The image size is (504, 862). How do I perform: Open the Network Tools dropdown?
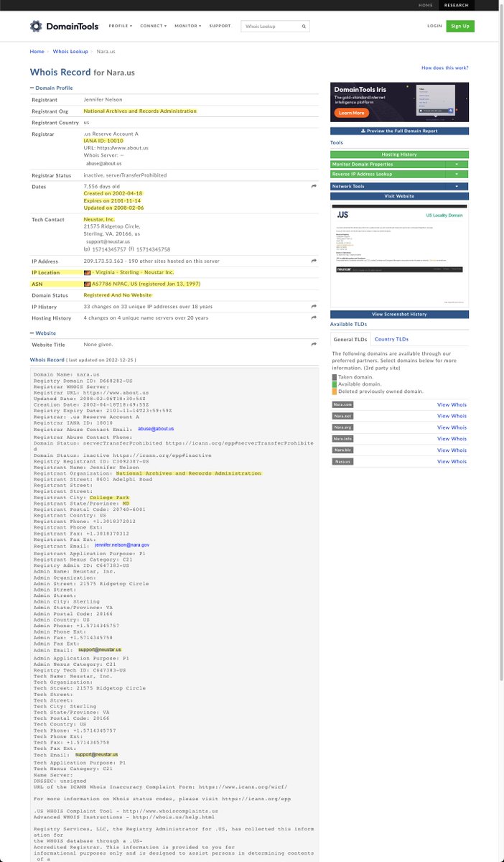457,186
